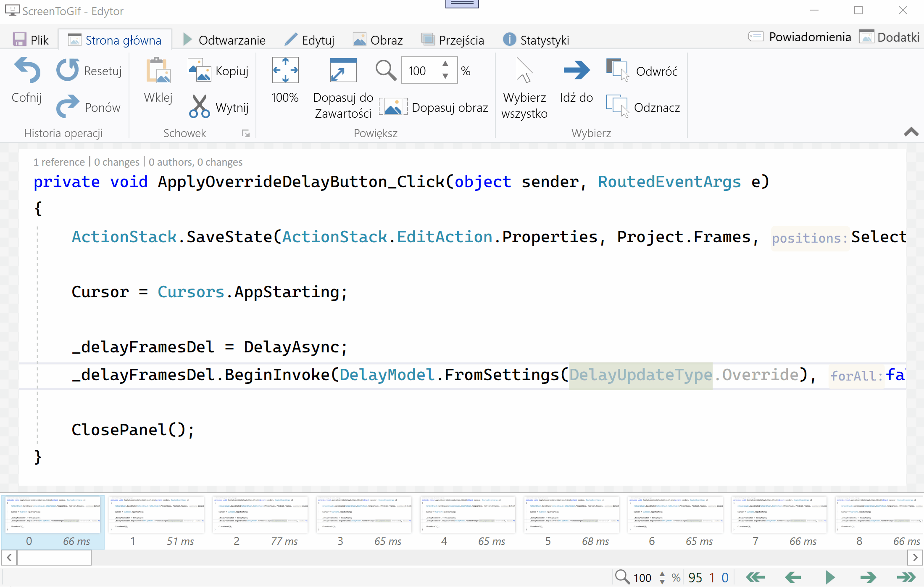Click the Kopiuj copy icon

199,70
